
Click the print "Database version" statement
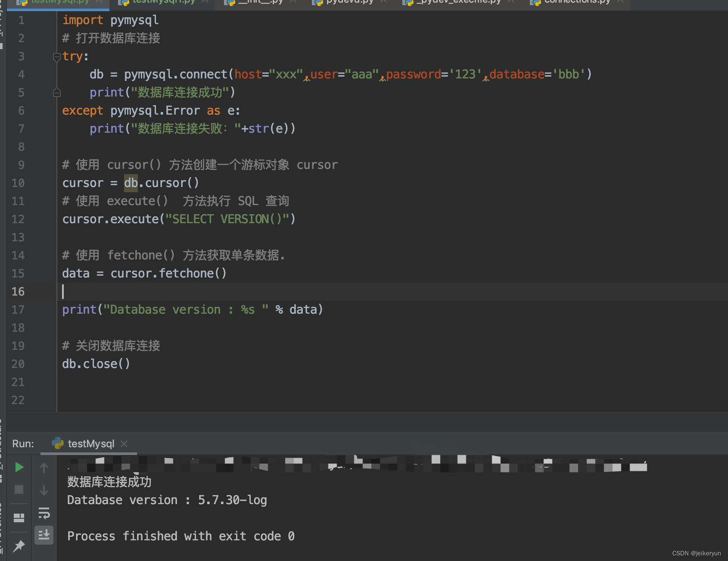[193, 310]
